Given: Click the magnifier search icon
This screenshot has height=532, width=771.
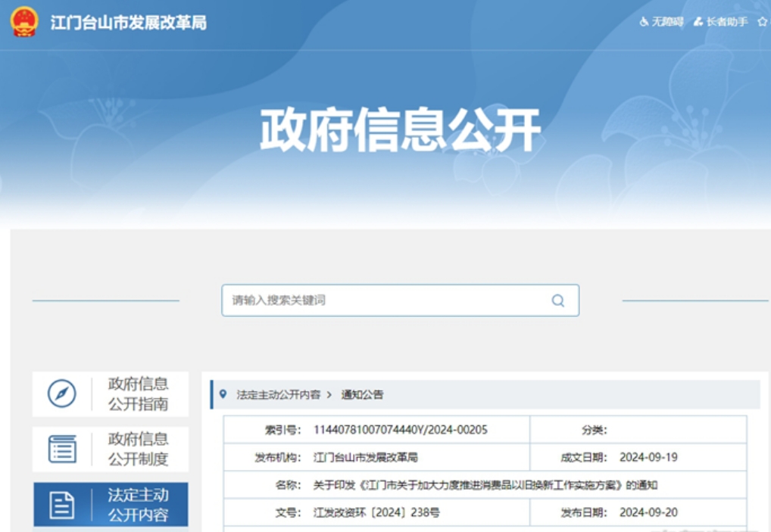Looking at the screenshot, I should pos(557,300).
